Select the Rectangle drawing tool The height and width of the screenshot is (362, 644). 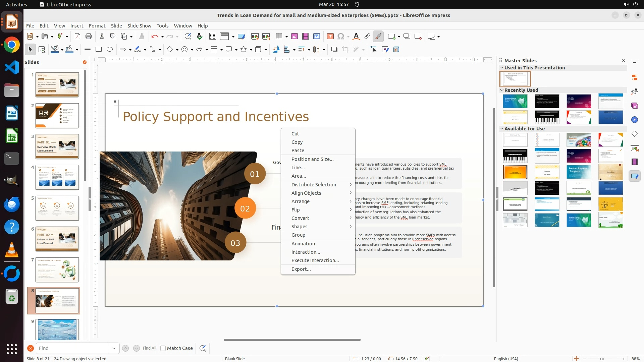coord(99,49)
